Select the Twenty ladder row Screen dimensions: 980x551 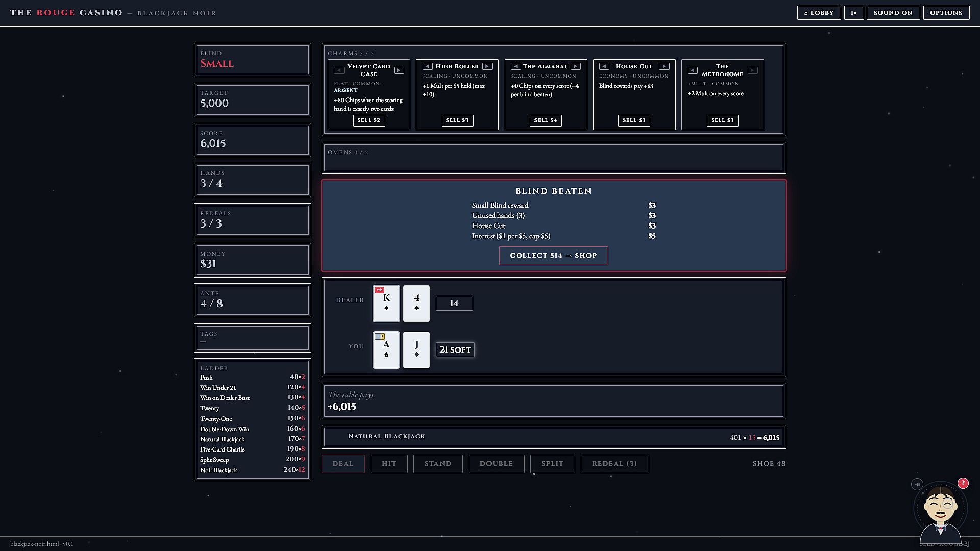pyautogui.click(x=252, y=408)
